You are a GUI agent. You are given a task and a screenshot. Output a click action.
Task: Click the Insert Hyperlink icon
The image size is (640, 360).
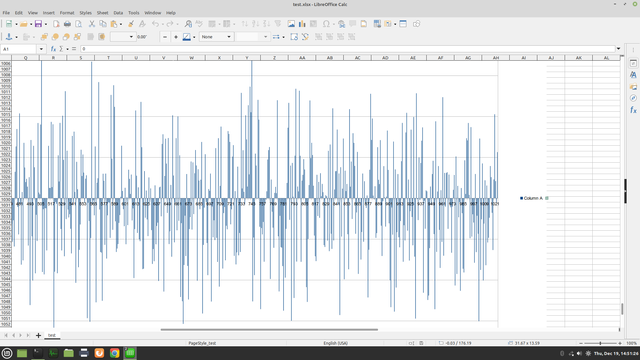point(341,24)
